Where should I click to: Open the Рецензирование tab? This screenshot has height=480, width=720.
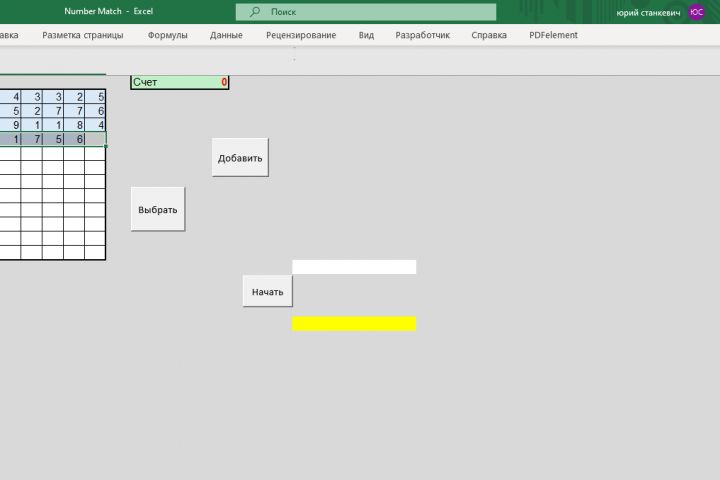[x=301, y=35]
